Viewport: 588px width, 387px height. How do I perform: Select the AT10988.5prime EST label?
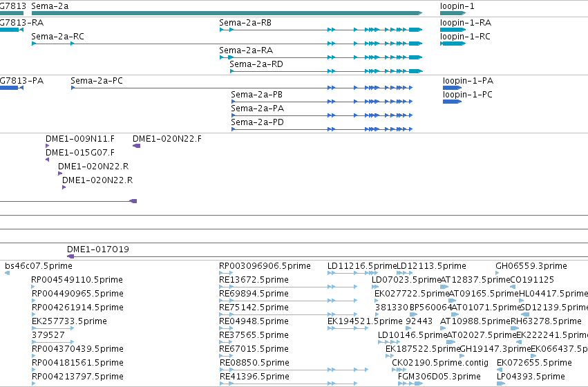475,321
